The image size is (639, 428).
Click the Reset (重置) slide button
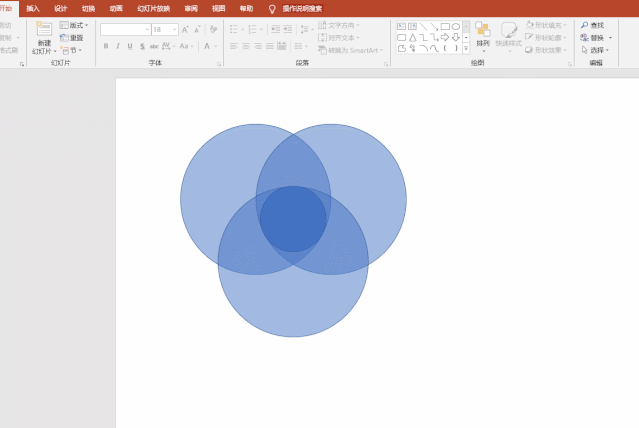coord(72,37)
